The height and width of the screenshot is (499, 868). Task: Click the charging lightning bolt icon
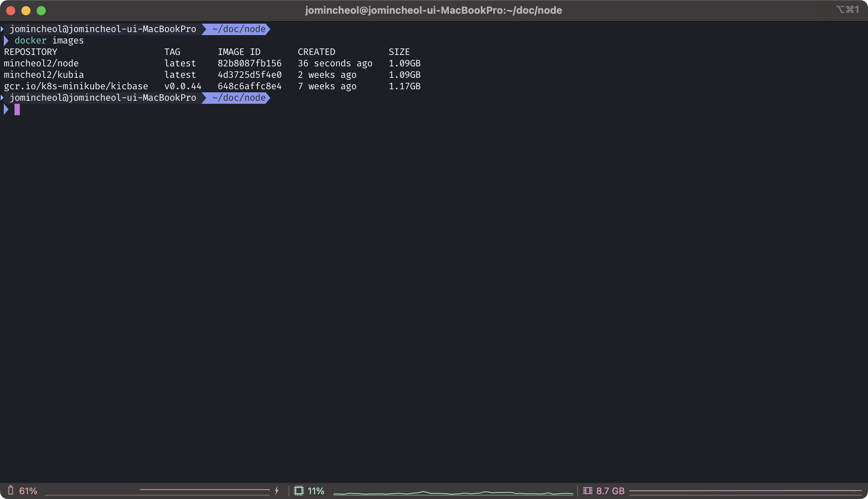[x=277, y=491]
